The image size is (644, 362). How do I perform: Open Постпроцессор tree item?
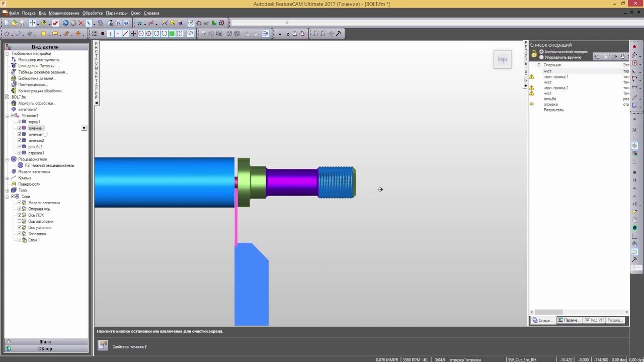click(x=33, y=84)
